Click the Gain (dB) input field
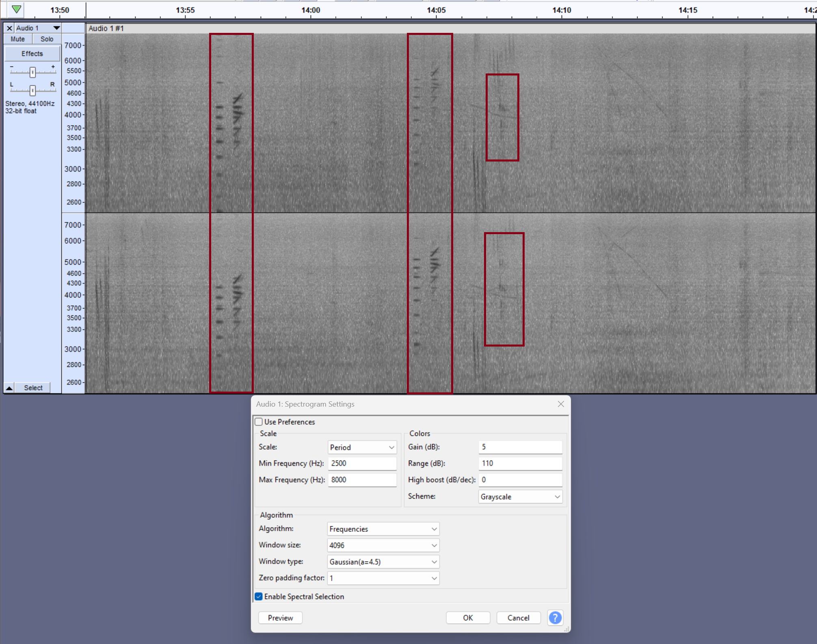This screenshot has height=644, width=817. click(520, 447)
